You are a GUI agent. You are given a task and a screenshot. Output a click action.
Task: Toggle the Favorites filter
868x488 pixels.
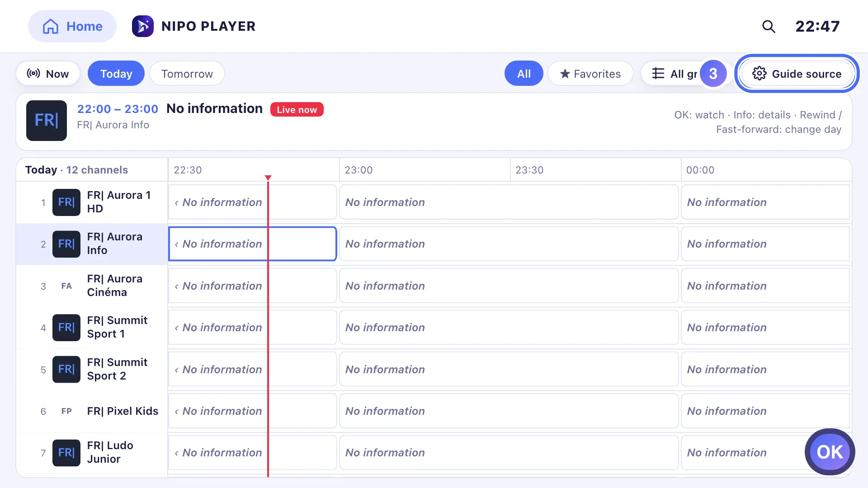590,74
